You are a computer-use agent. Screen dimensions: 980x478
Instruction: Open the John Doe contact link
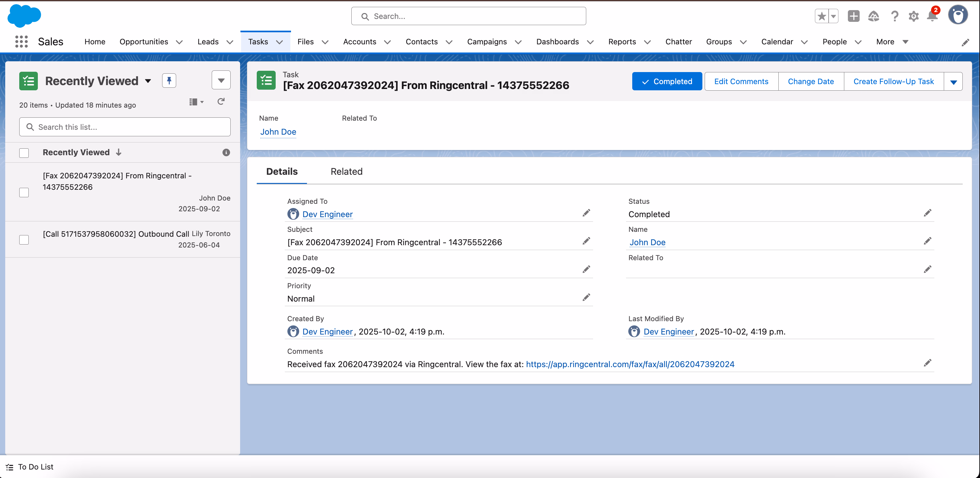point(278,132)
